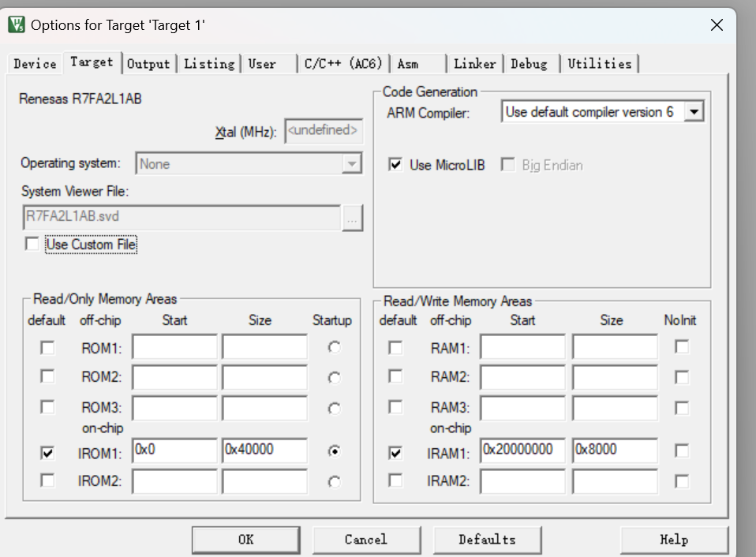Open the C/C++ (AC6) tab
The height and width of the screenshot is (557, 756).
pos(343,64)
